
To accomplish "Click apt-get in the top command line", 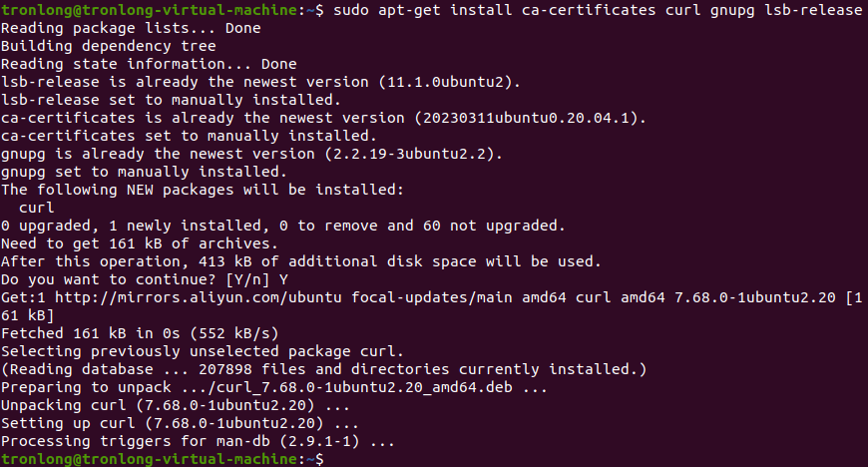I will pos(413,10).
